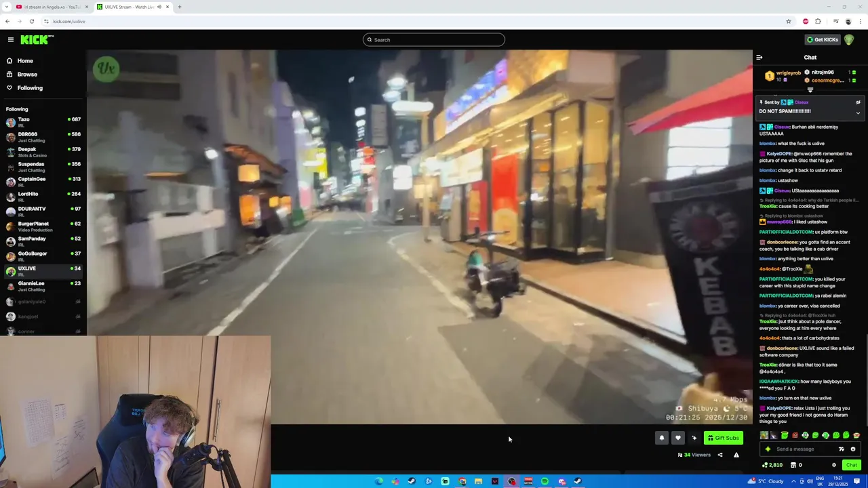
Task: Expand the gifter leaderboard arrow
Action: point(810,89)
